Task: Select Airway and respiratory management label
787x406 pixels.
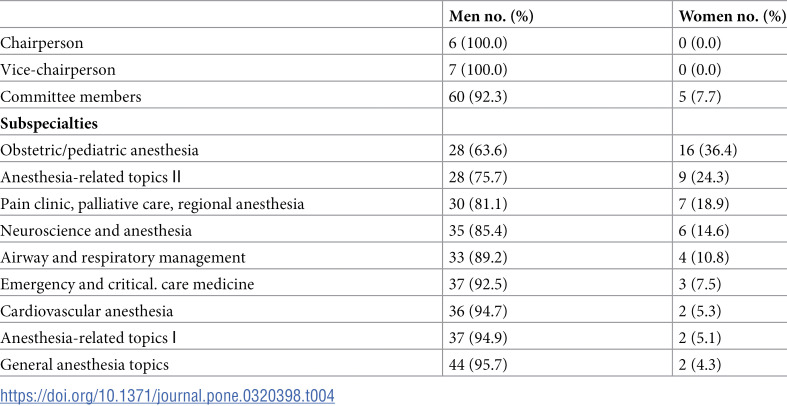Action: (x=123, y=258)
